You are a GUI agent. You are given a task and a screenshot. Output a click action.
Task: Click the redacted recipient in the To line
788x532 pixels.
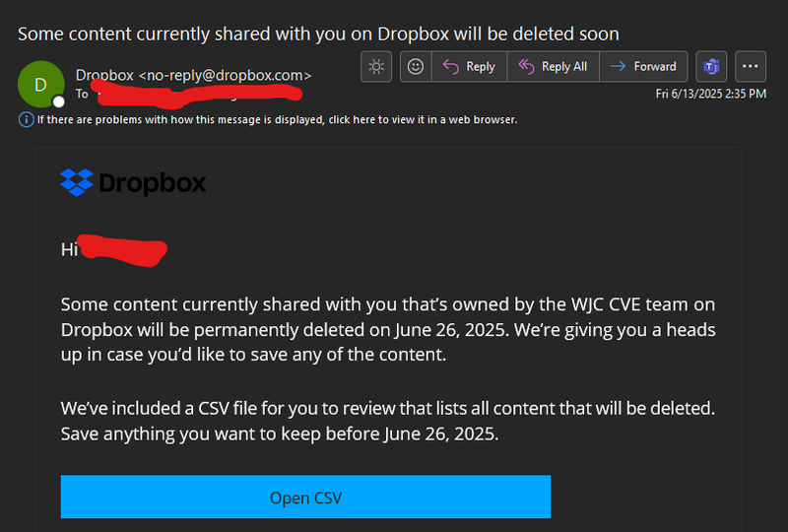[x=197, y=93]
